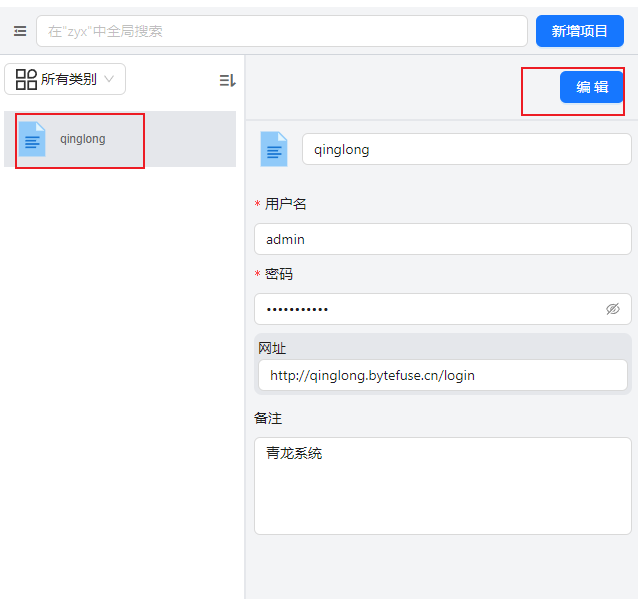Click the qinglong title input field
The image size is (638, 599).
click(466, 149)
